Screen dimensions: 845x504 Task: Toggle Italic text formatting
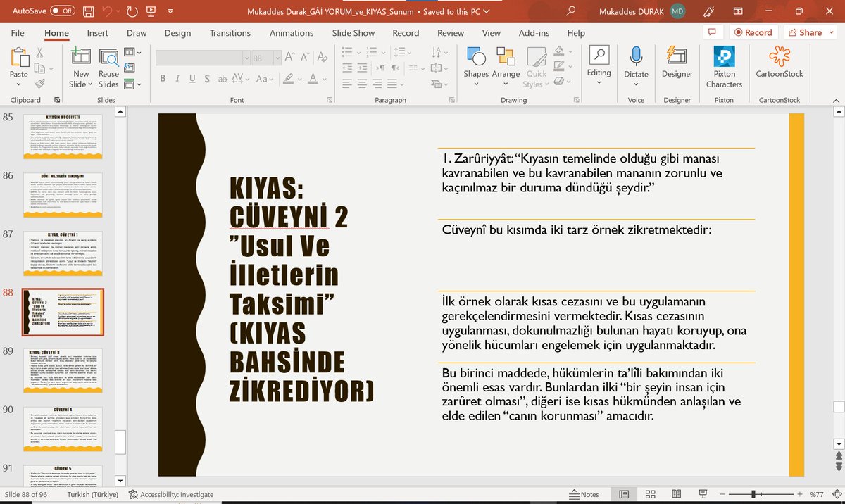(x=179, y=78)
